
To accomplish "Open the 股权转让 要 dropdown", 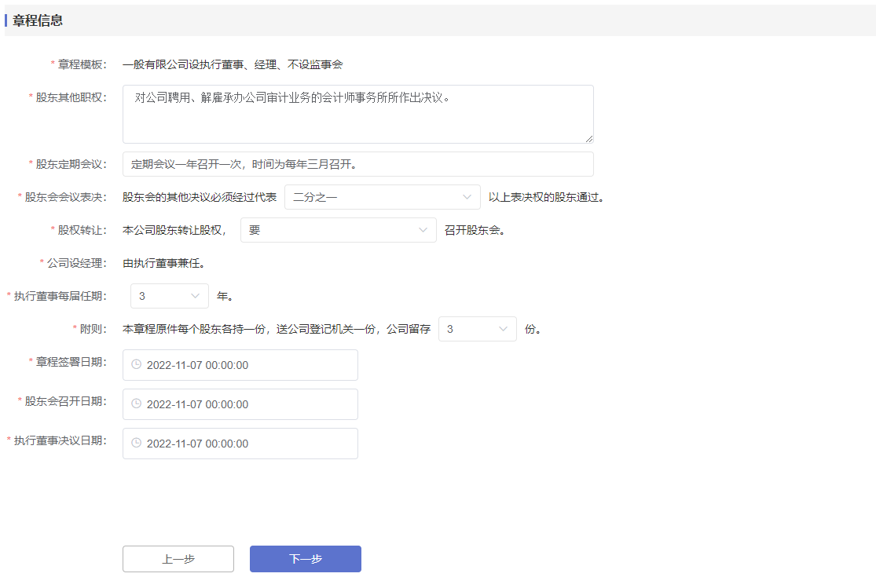I will [x=338, y=230].
